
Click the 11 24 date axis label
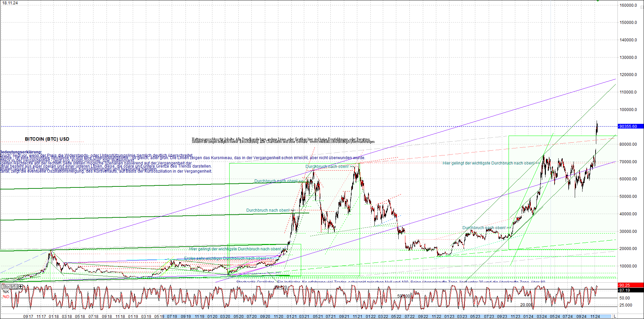click(x=595, y=317)
